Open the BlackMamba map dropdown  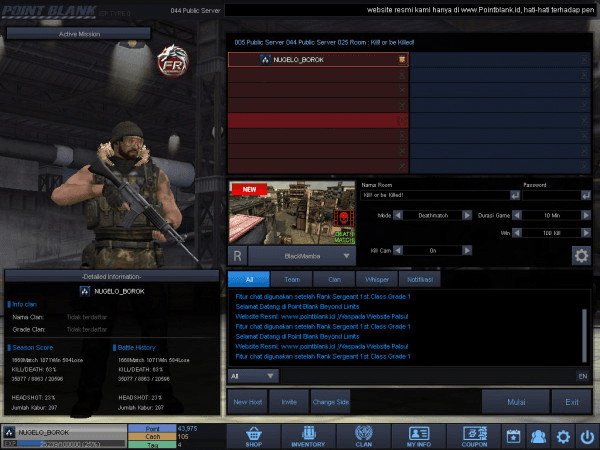point(302,256)
